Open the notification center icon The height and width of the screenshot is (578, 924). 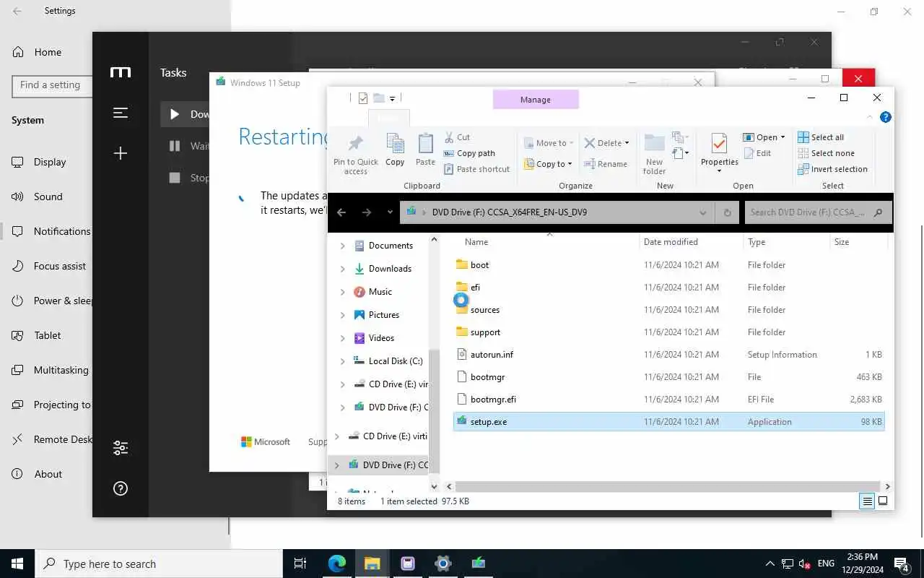902,564
